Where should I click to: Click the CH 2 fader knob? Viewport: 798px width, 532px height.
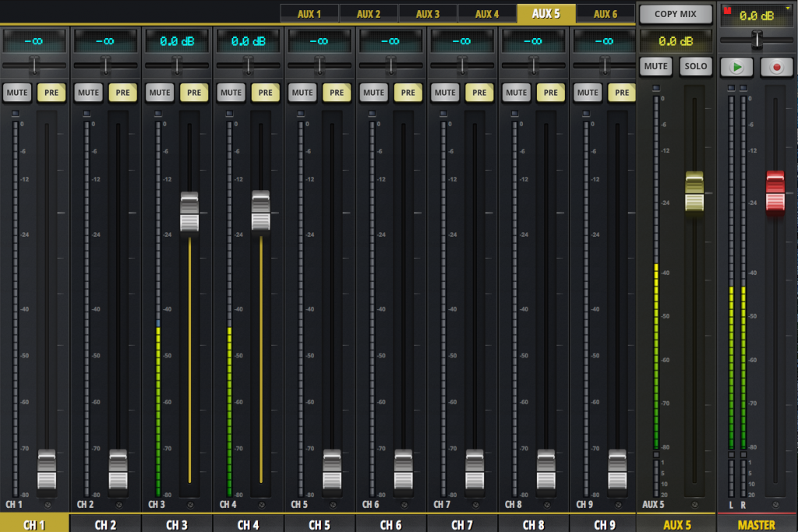tap(118, 470)
